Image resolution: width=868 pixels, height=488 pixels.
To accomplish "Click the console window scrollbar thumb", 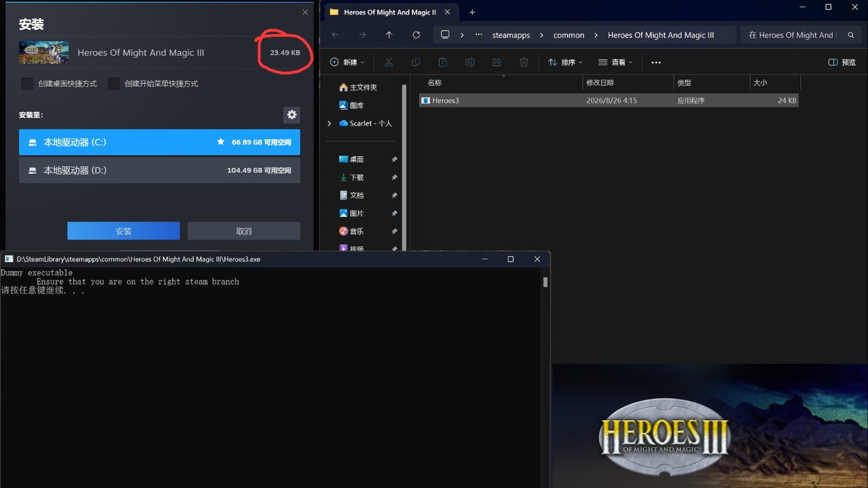I will click(545, 282).
